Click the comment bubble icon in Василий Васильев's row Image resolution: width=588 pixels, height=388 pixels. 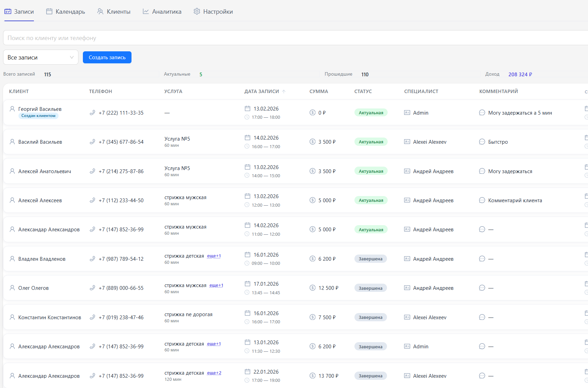pos(482,142)
